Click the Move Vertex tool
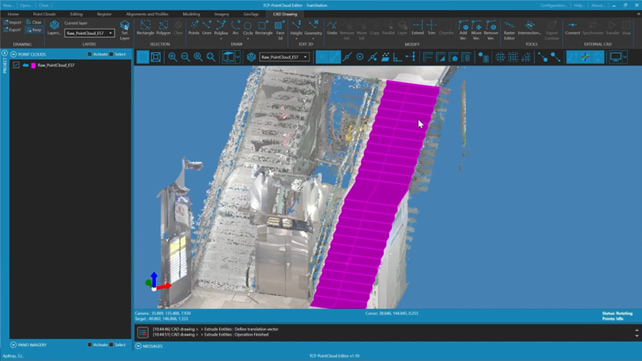Viewport: 642px width, 361px height. [x=476, y=29]
